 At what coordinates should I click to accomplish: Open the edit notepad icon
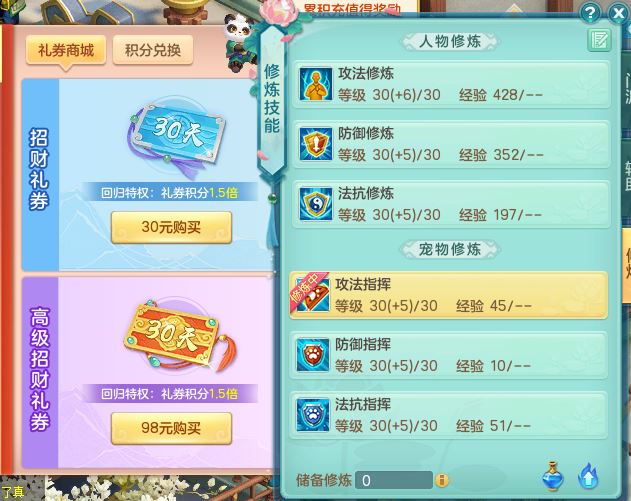pos(599,40)
